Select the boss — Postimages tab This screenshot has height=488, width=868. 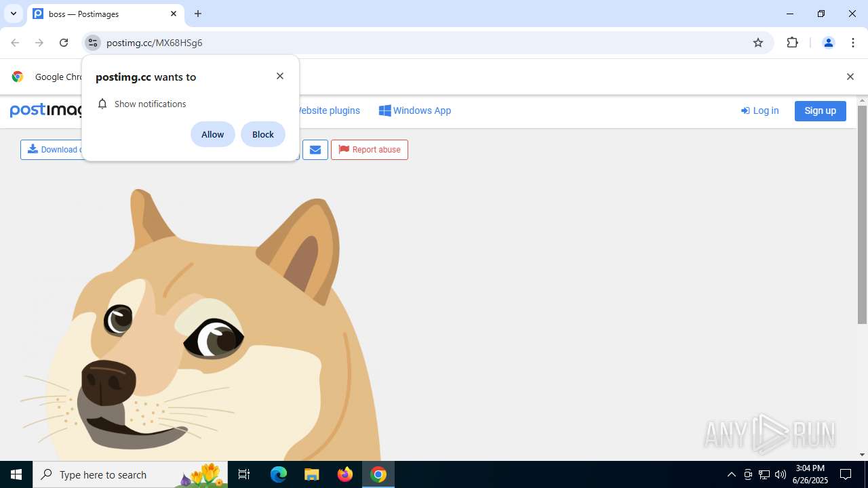[x=105, y=14]
